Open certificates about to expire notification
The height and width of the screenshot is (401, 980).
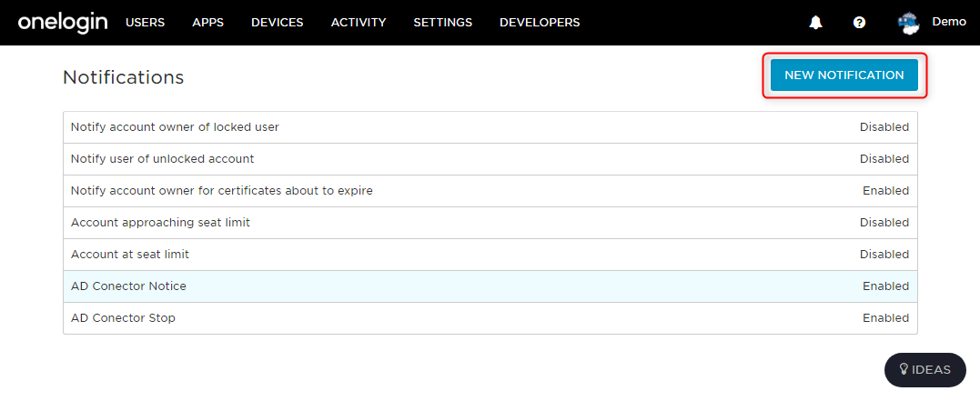tap(490, 191)
